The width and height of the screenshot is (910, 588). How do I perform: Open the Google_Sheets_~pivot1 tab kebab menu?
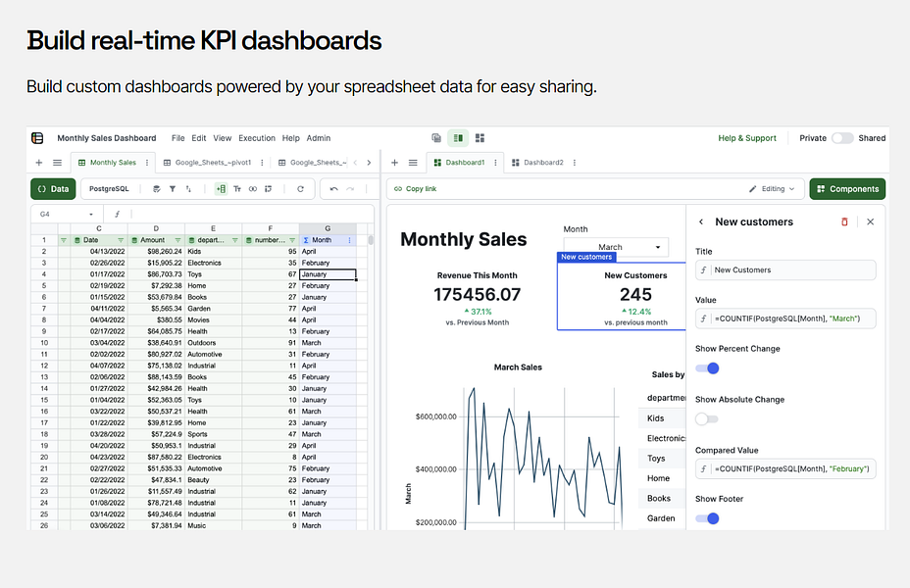[263, 163]
